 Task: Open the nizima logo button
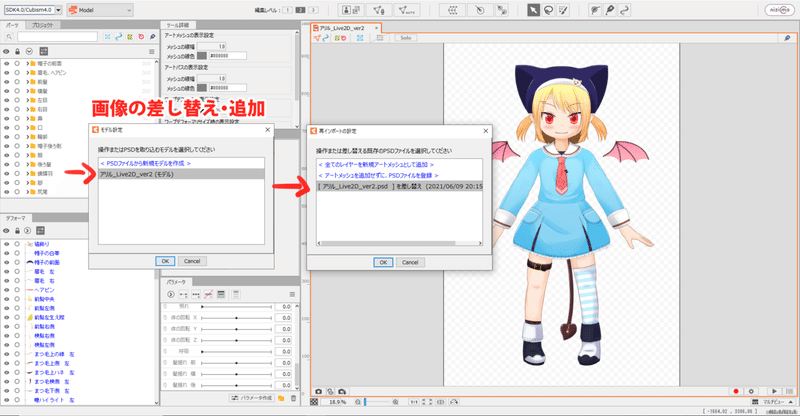pos(779,10)
